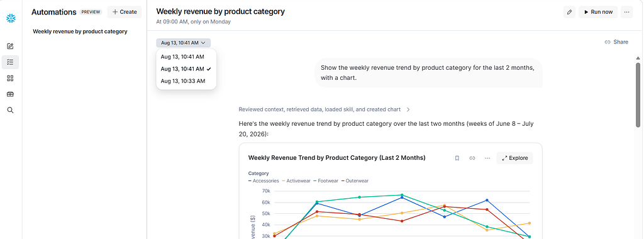This screenshot has height=239, width=644.
Task: Open the automation more options menu
Action: (626, 12)
